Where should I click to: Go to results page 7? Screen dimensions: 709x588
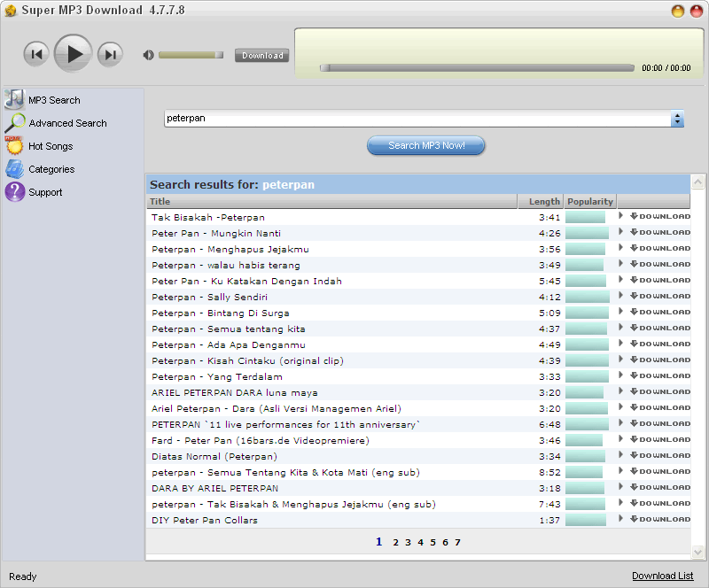click(x=457, y=542)
